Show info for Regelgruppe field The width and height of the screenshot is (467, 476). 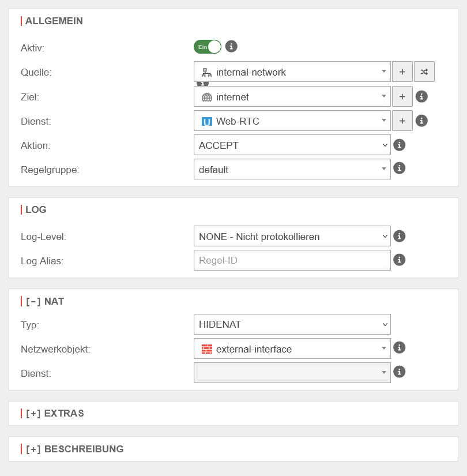point(399,168)
